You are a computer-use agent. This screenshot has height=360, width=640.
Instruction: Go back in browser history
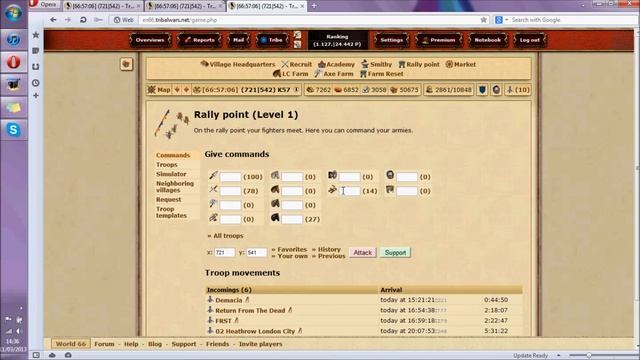pyautogui.click(x=53, y=20)
